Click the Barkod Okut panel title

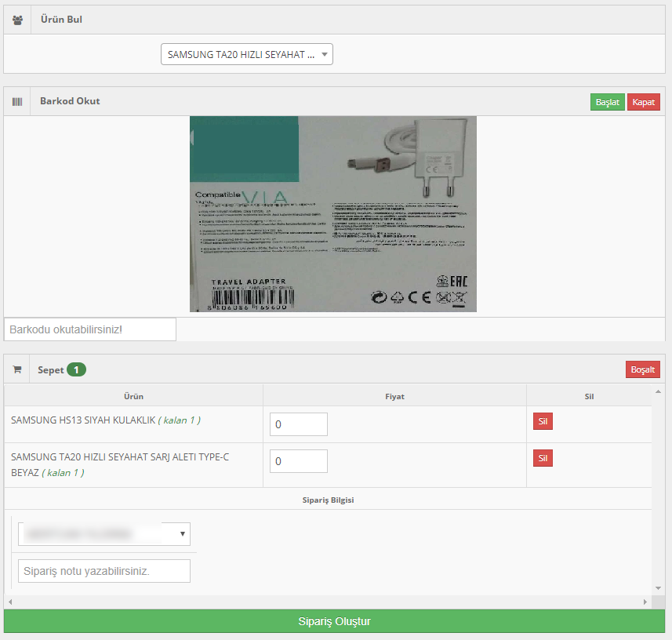70,100
